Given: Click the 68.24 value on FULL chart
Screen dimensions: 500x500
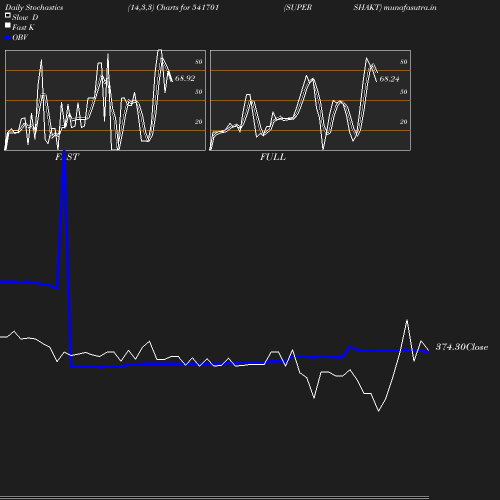Looking at the screenshot, I should point(389,79).
